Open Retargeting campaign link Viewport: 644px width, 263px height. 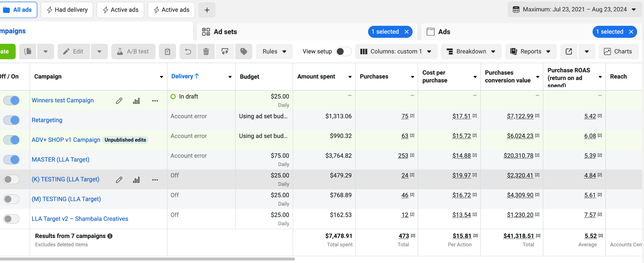coord(47,120)
